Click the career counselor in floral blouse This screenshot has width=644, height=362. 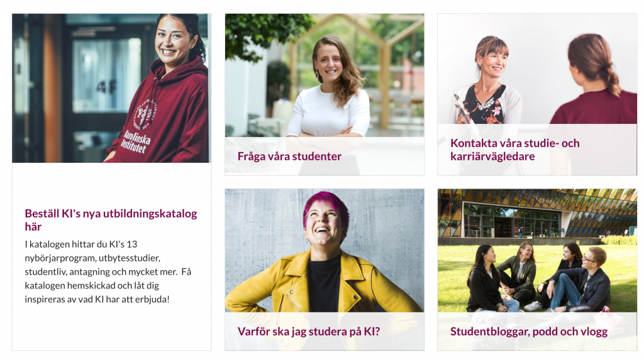(487, 82)
